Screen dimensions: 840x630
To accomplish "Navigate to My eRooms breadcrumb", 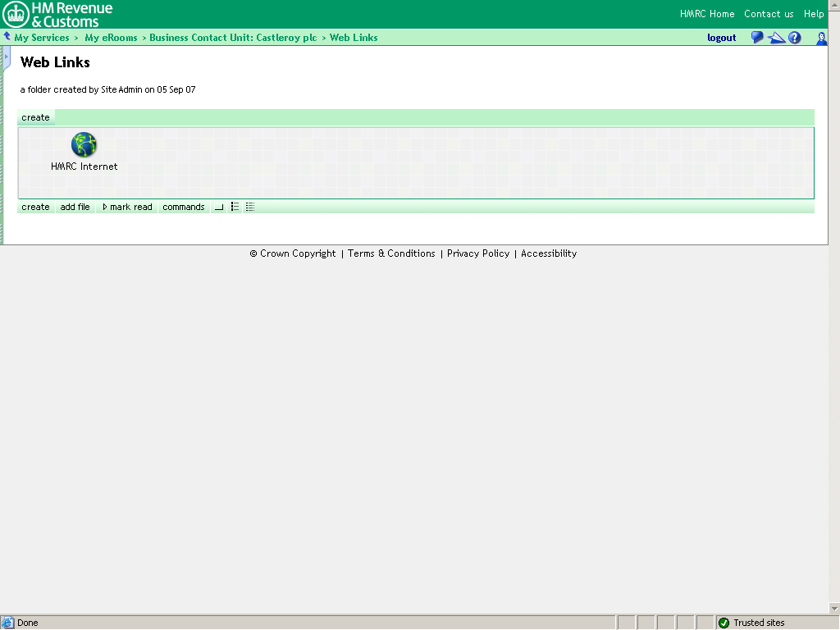I will [111, 37].
